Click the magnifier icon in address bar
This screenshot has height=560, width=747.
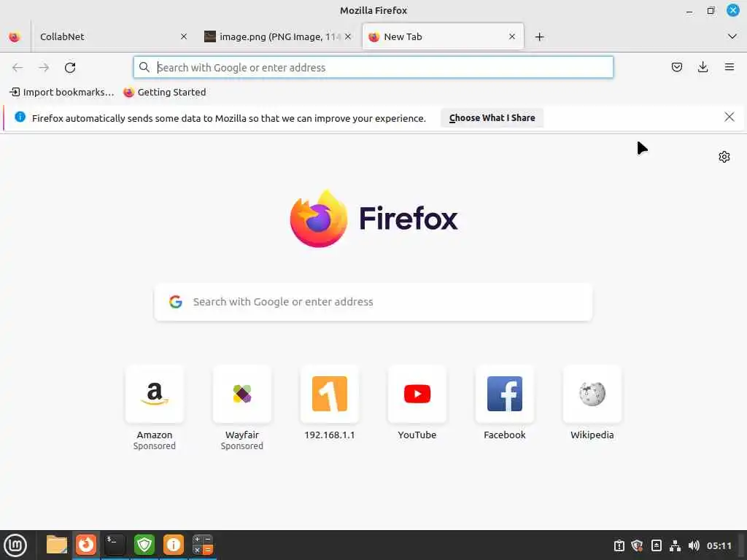coord(144,67)
